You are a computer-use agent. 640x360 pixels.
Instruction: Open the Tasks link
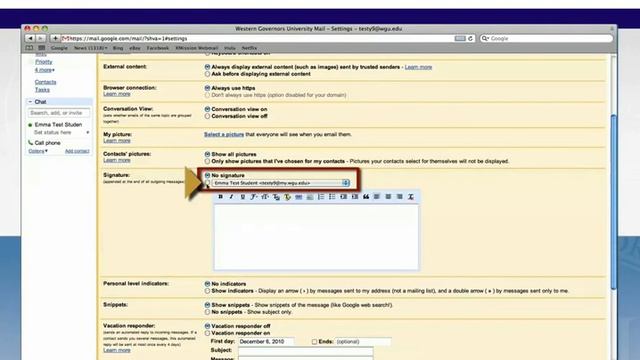(x=42, y=90)
